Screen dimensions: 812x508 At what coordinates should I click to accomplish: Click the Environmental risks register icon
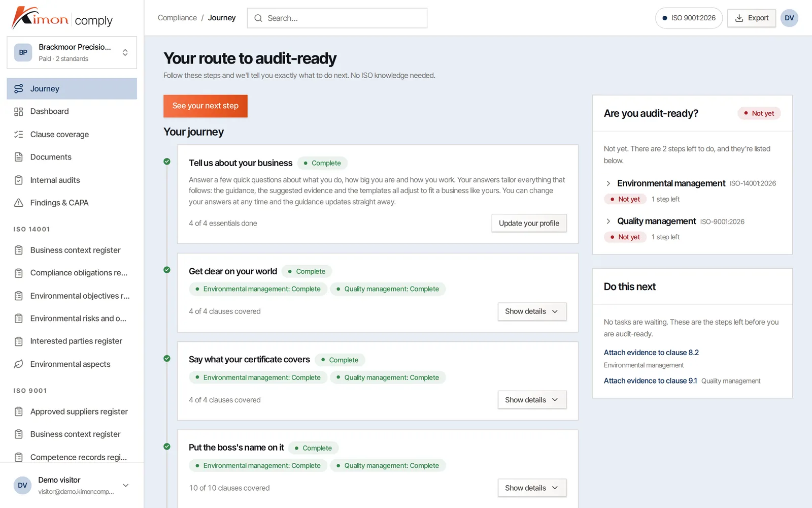19,319
